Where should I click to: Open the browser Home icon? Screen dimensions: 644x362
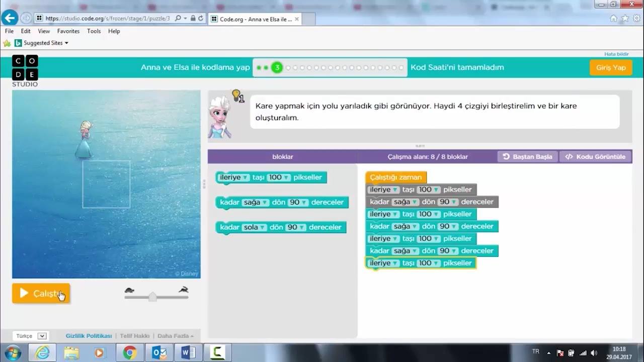(613, 19)
